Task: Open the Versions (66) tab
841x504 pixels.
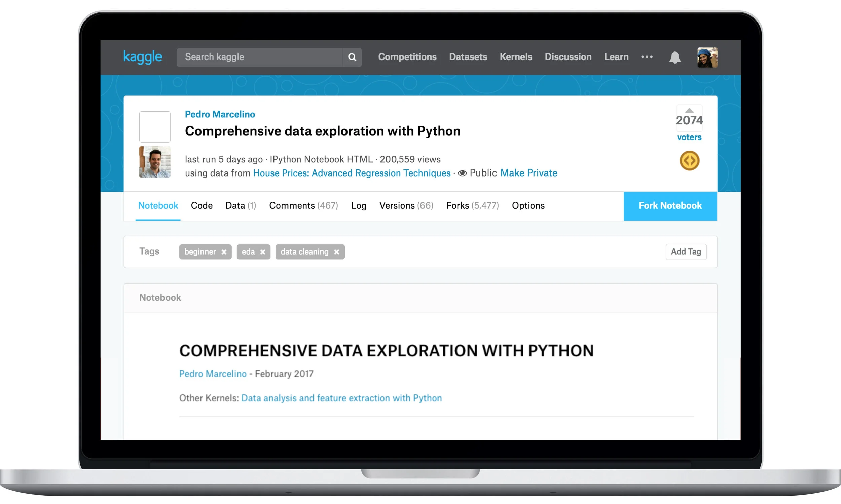Action: point(406,206)
